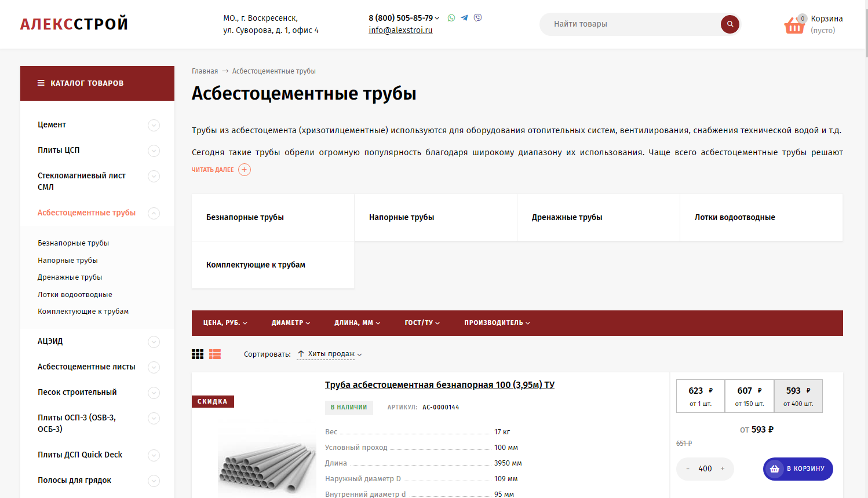Click plus icon next to Читать далее
This screenshot has height=498, width=868.
(x=245, y=170)
